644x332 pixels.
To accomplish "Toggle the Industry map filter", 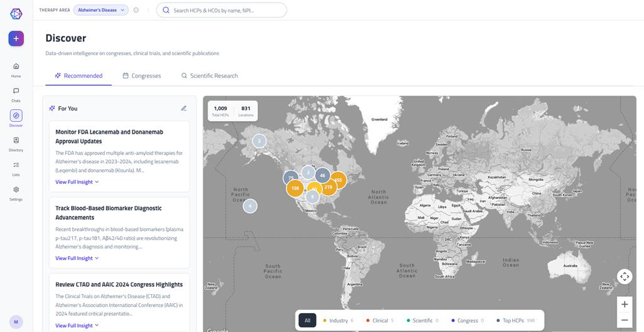I will pyautogui.click(x=338, y=321).
